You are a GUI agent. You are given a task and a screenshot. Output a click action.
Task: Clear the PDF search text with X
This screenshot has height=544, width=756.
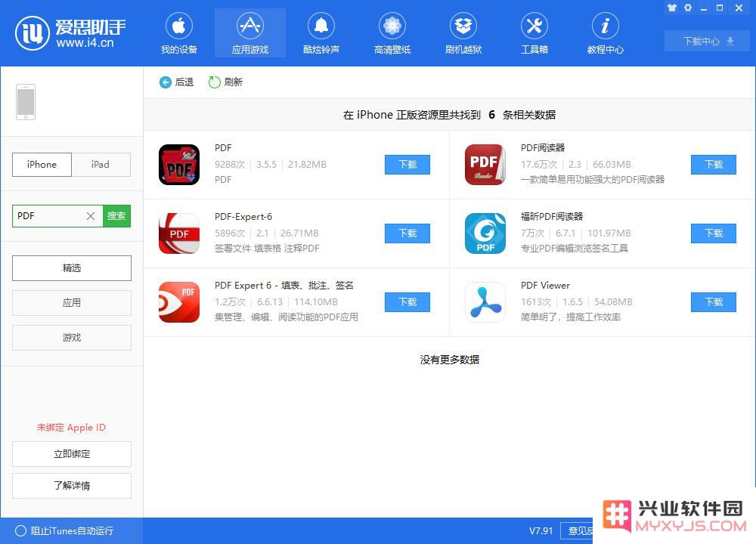point(91,216)
